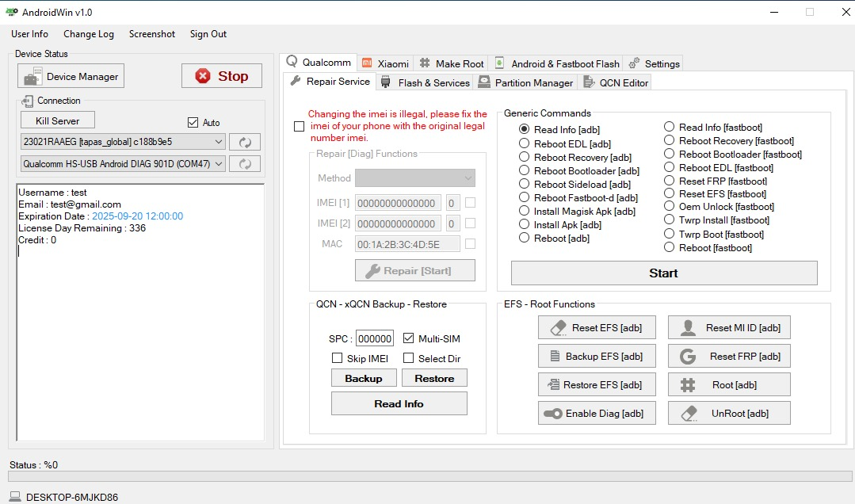Select Reboot EDL [adb] radio option
This screenshot has height=504, width=855.
click(524, 143)
